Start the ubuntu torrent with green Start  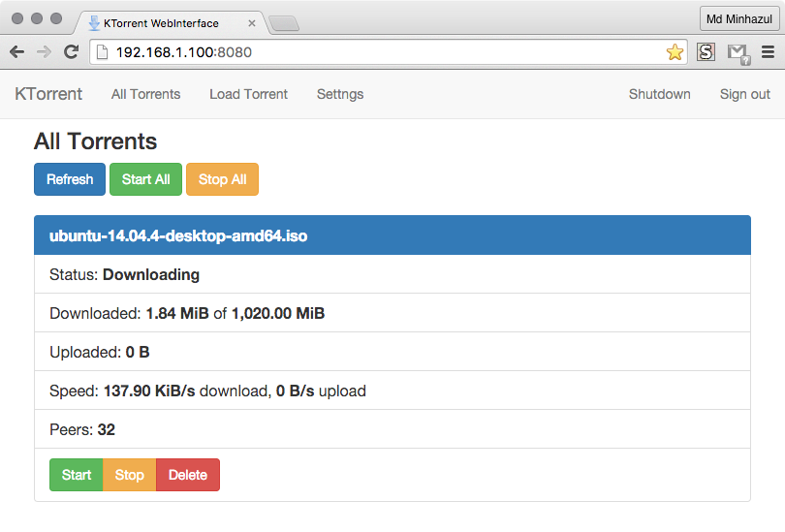click(x=77, y=475)
